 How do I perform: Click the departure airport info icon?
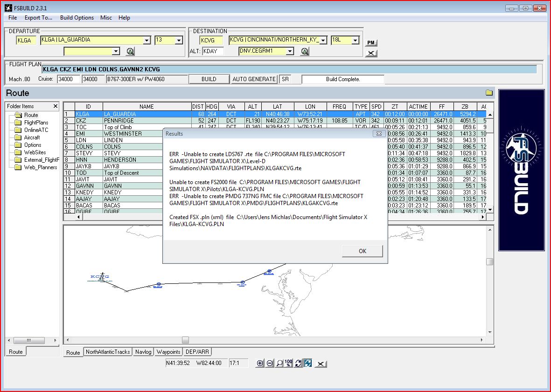click(x=130, y=51)
